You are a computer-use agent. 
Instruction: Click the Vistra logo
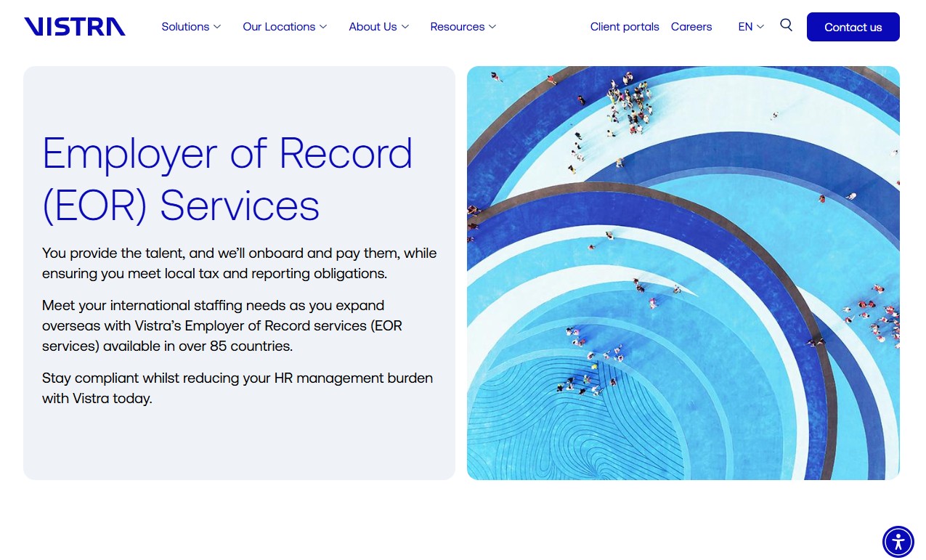coord(75,27)
